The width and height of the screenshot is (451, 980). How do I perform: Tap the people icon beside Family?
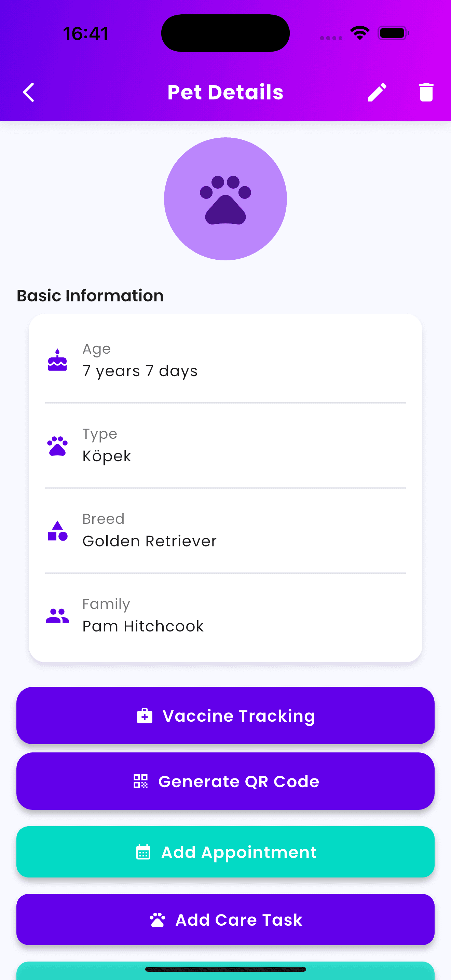click(x=57, y=615)
